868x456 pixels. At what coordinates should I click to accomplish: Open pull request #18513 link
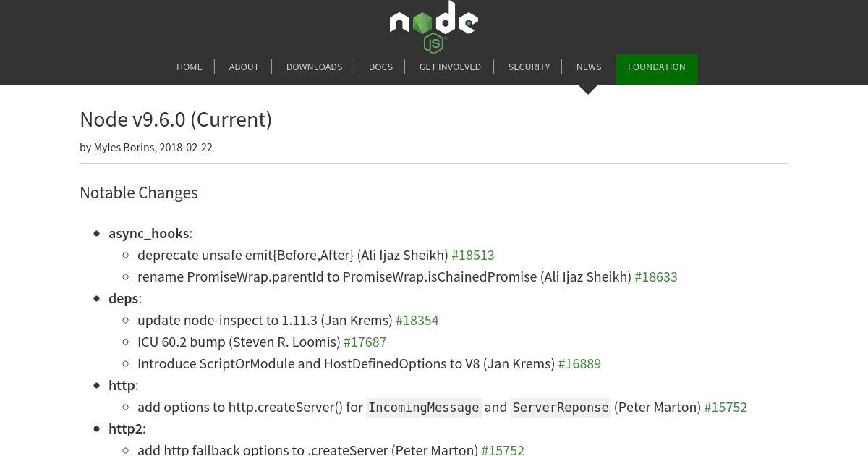(x=473, y=255)
